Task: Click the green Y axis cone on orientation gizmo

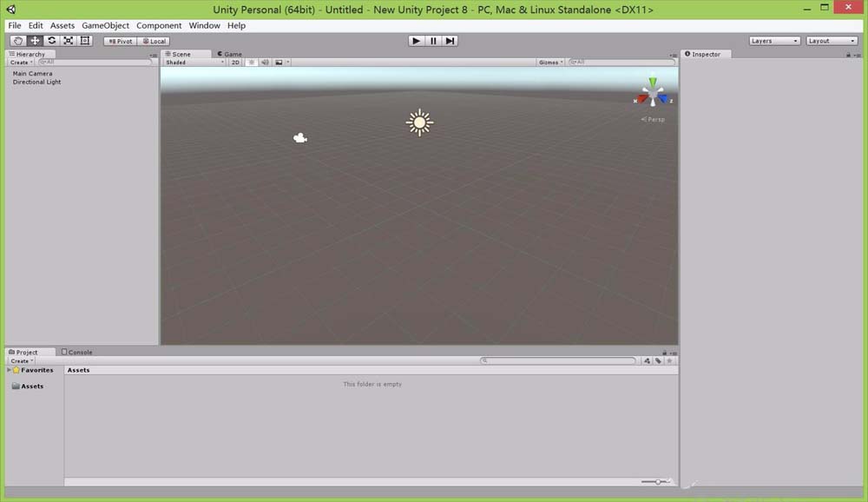Action: [653, 82]
